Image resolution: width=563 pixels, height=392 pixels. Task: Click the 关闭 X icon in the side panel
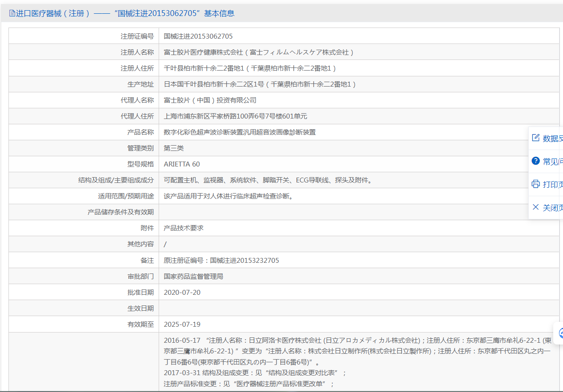(x=535, y=207)
